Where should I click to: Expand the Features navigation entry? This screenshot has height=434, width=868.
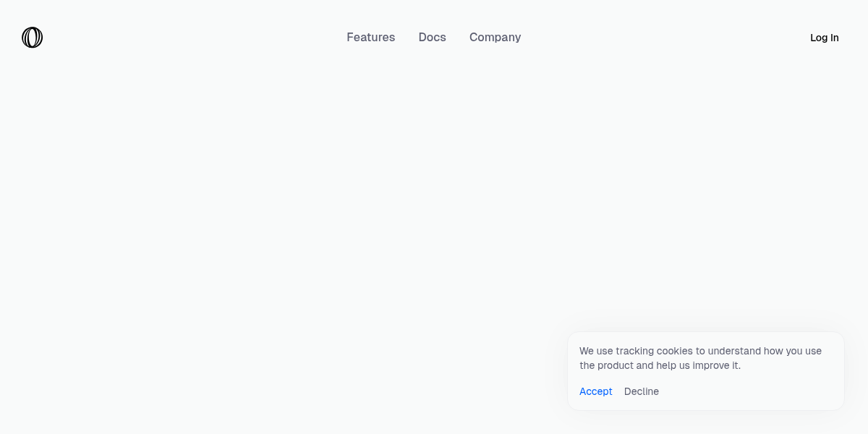(x=370, y=38)
